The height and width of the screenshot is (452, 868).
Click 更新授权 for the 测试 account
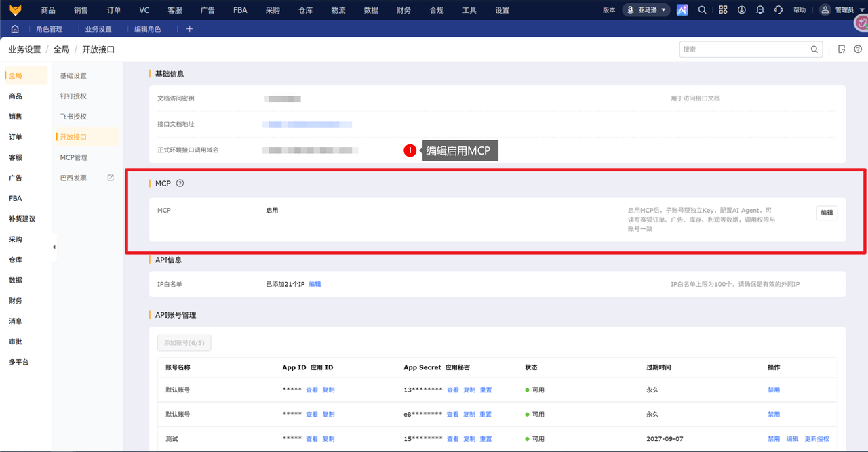(x=816, y=439)
